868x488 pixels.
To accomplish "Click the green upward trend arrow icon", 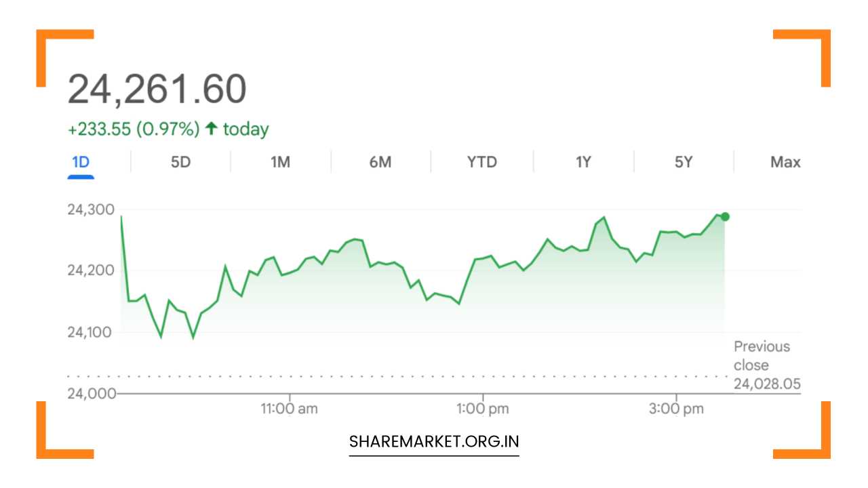I will click(x=212, y=127).
